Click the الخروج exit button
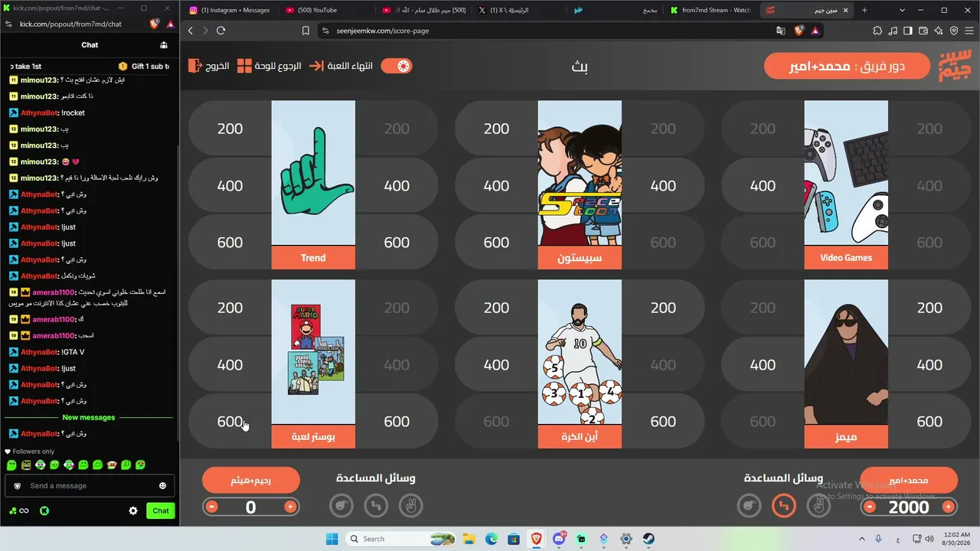This screenshot has width=980, height=551. tap(208, 66)
